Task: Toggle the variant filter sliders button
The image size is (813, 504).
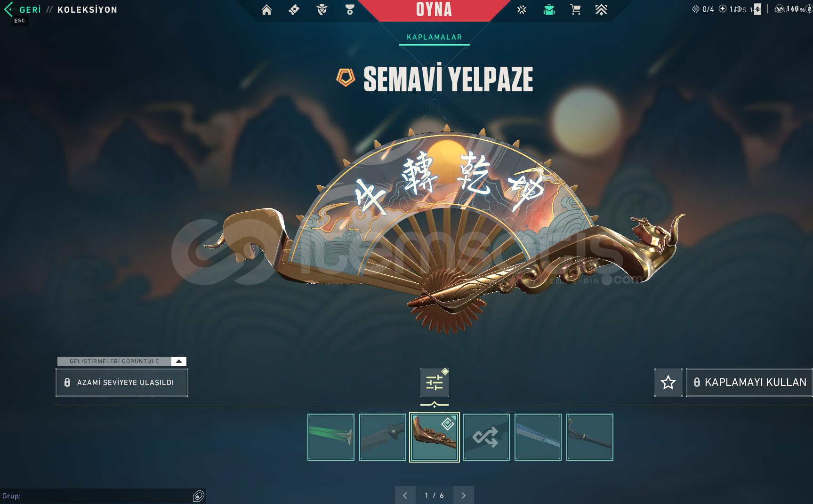Action: pyautogui.click(x=435, y=383)
